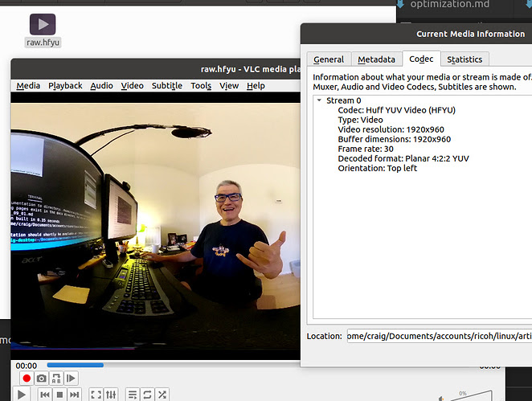Screen dimensions: 532x401
Task: Select 'Decoded format: Planar 4:2:2 YUV' row
Action: pyautogui.click(x=403, y=158)
